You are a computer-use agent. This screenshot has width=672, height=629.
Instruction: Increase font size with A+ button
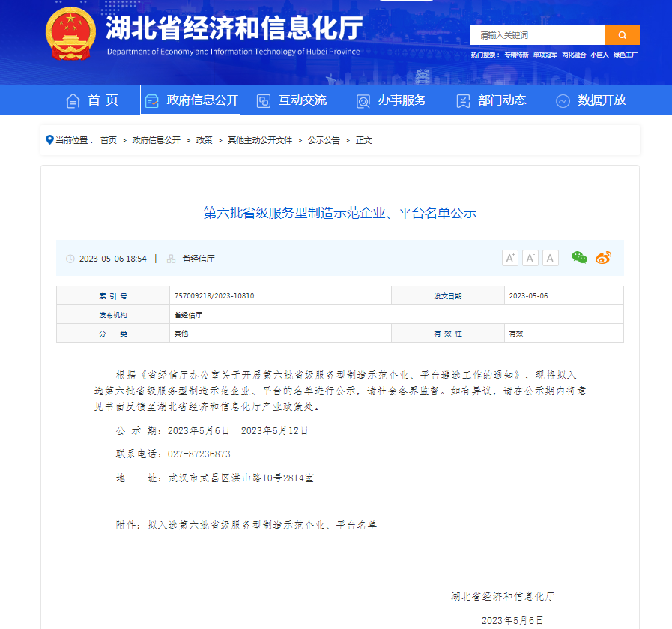[510, 258]
